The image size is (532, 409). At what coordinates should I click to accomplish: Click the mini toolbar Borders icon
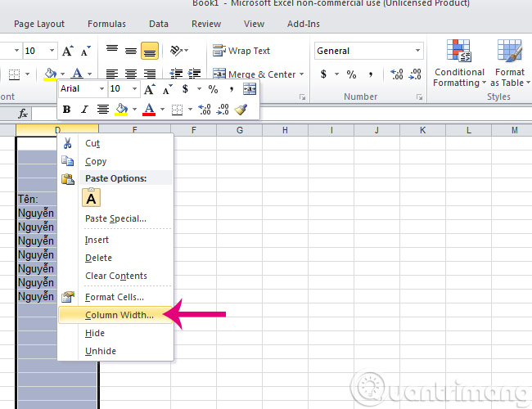[x=177, y=109]
